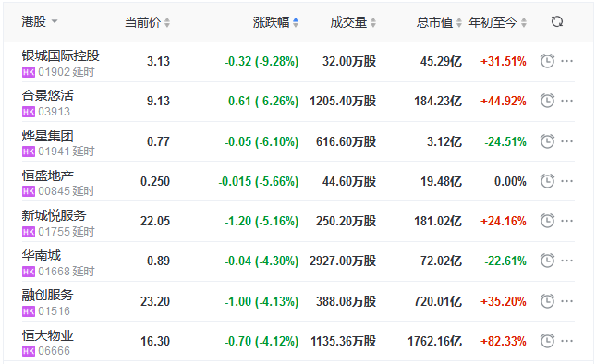This screenshot has height=364, width=596.
Task: Open more options for 恒大物业
Action: [x=566, y=341]
